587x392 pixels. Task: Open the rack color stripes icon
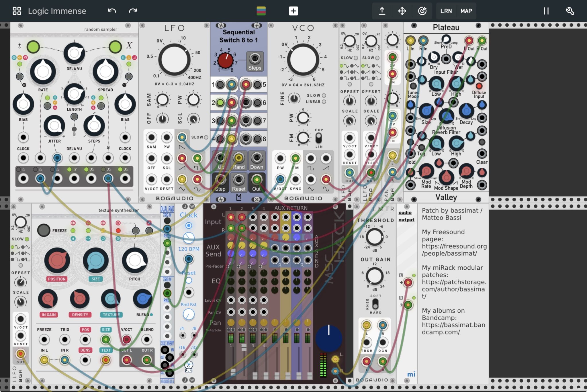(x=261, y=11)
